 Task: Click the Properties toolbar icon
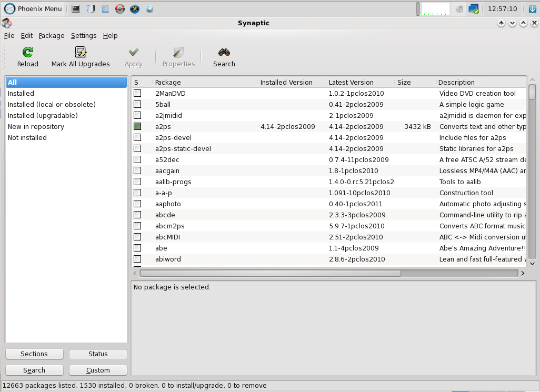[x=178, y=52]
